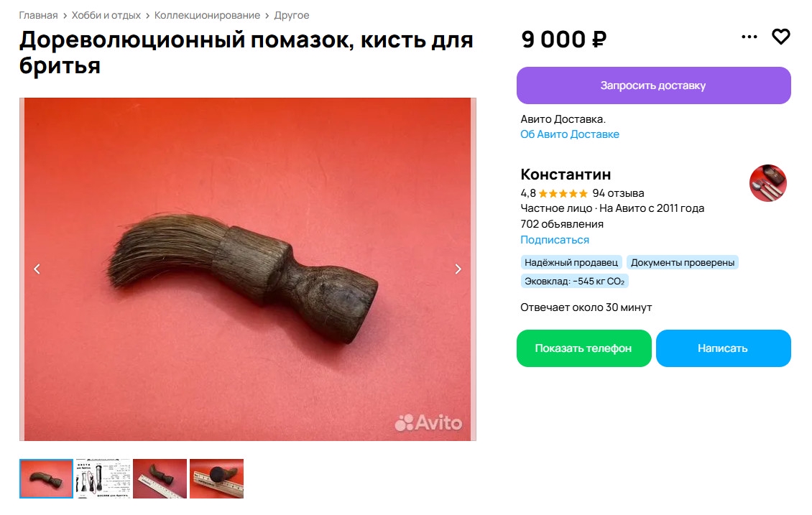Open Konstantin's seller avatar
The height and width of the screenshot is (515, 812).
768,183
